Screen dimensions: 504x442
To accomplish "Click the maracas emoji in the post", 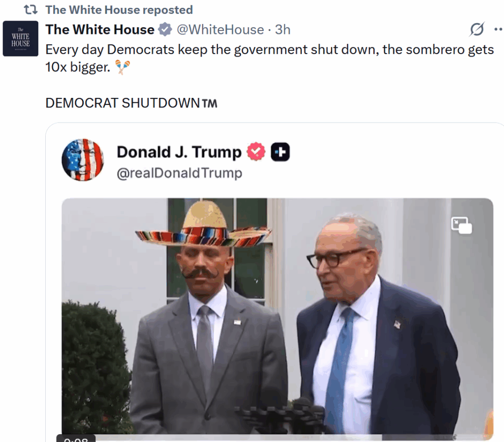I will click(122, 68).
